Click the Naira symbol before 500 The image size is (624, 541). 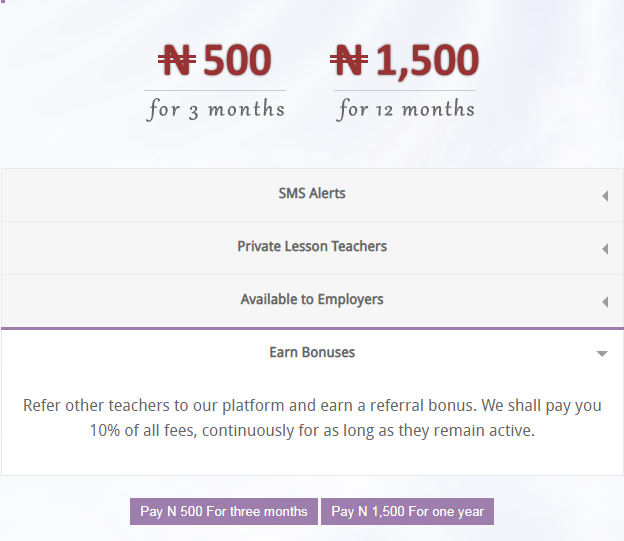coord(177,60)
